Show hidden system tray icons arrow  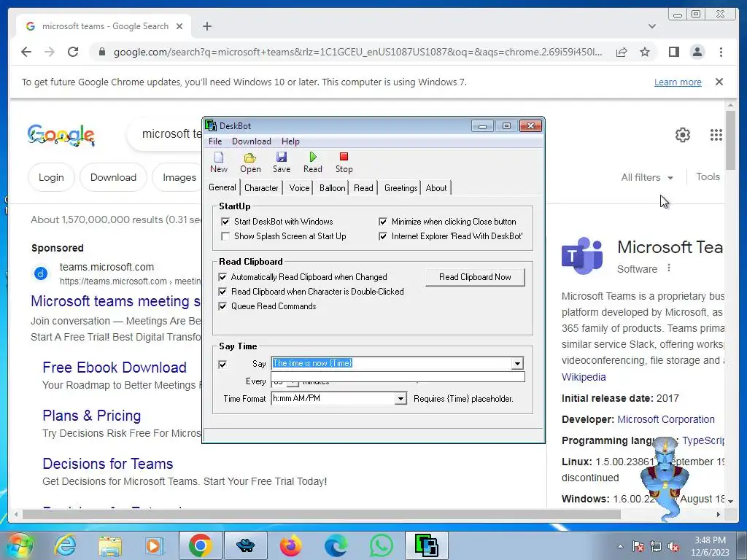coord(620,547)
